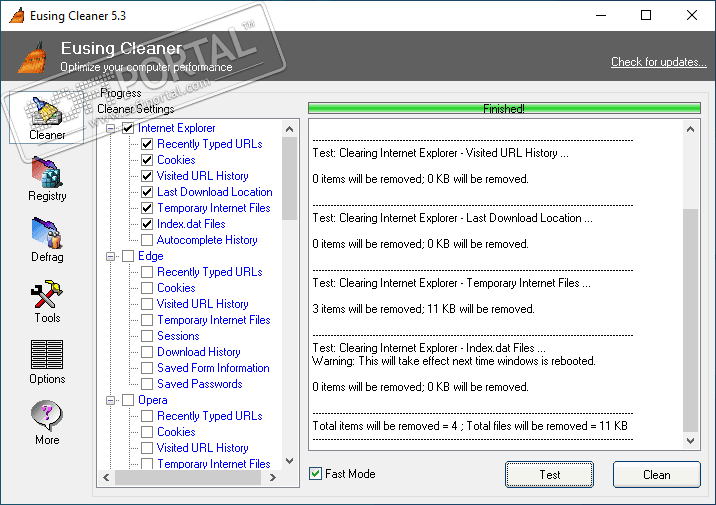Collapse the Internet Explorer tree node

[110, 128]
